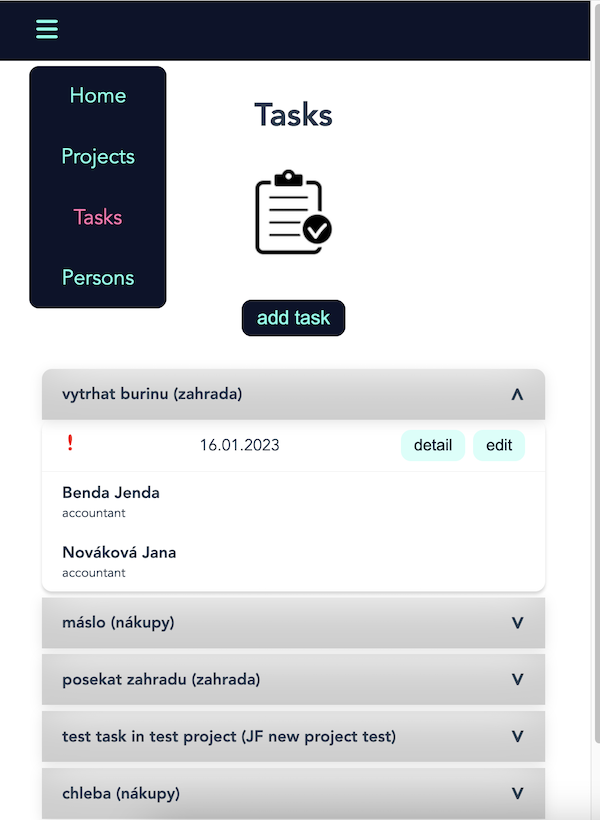Edit the vytrhat burinu task
The width and height of the screenshot is (600, 820).
pos(499,445)
